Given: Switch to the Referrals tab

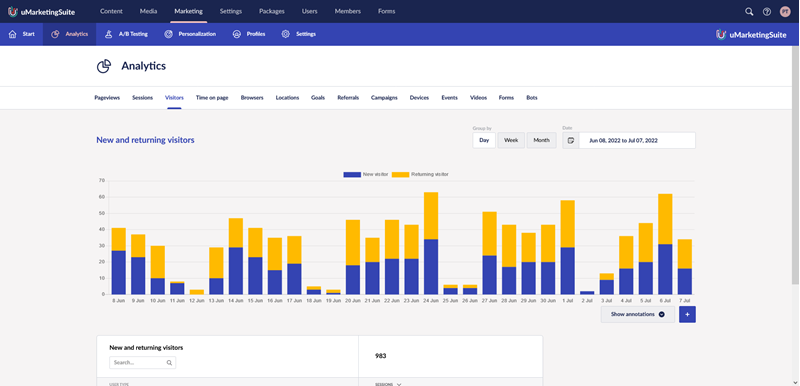Looking at the screenshot, I should [348, 98].
